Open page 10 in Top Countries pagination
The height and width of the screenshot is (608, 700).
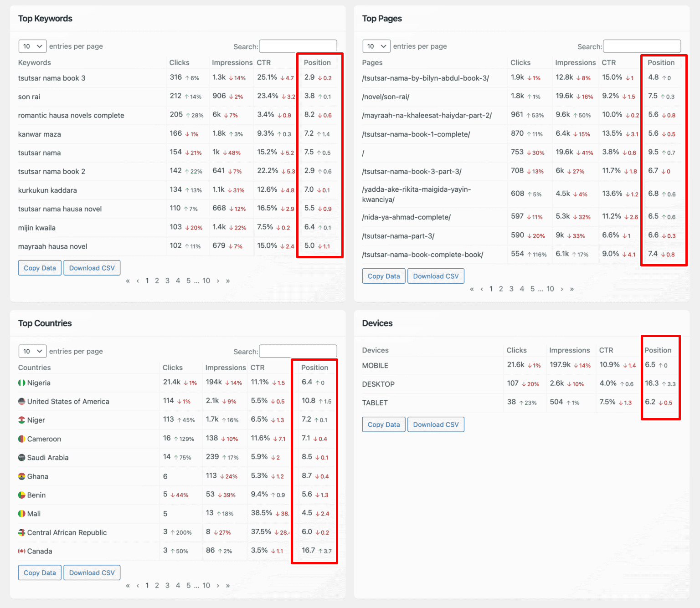pyautogui.click(x=206, y=585)
